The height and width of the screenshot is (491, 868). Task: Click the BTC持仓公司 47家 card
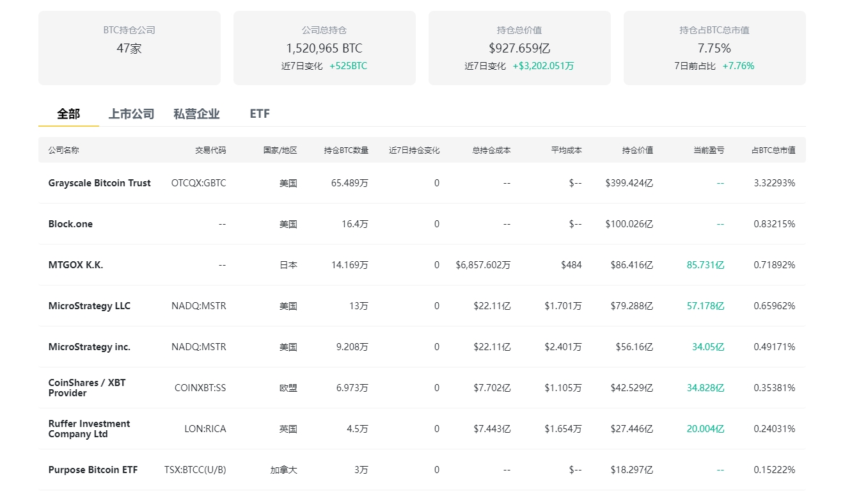tap(129, 47)
